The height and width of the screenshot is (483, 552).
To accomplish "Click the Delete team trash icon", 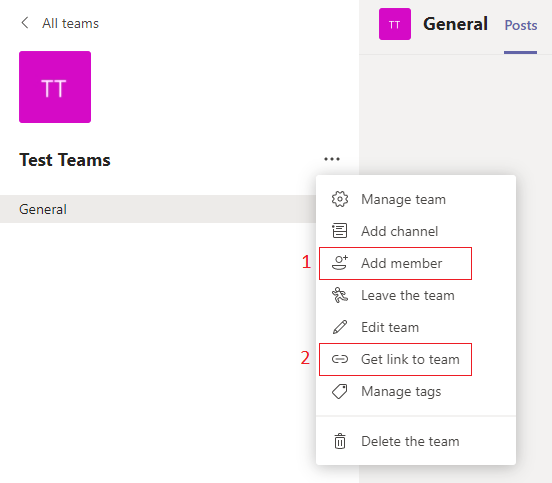I will point(340,441).
